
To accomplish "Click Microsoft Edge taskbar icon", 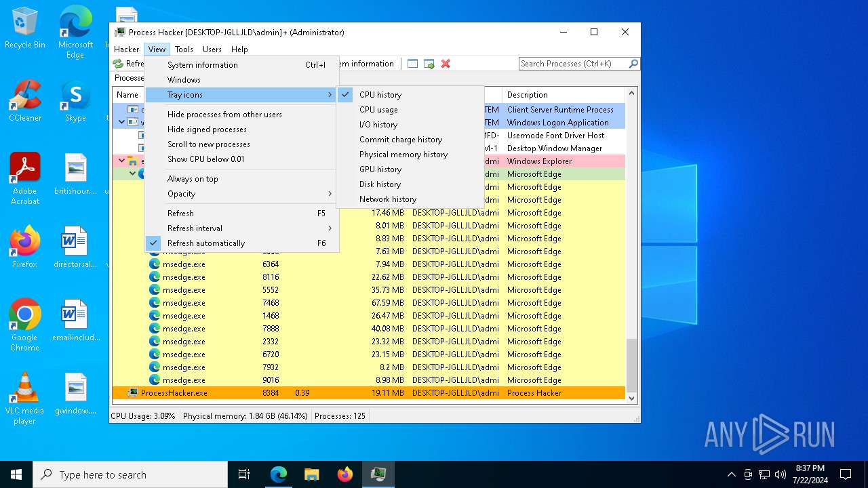I will tap(279, 474).
